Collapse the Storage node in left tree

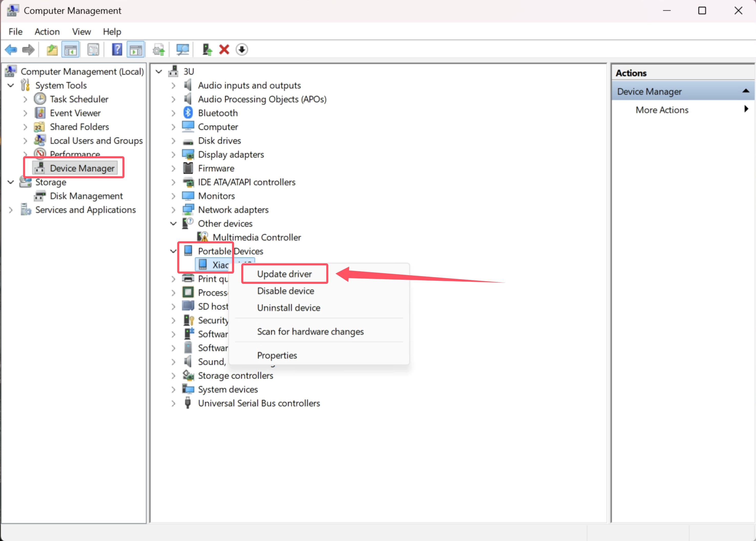pos(11,182)
